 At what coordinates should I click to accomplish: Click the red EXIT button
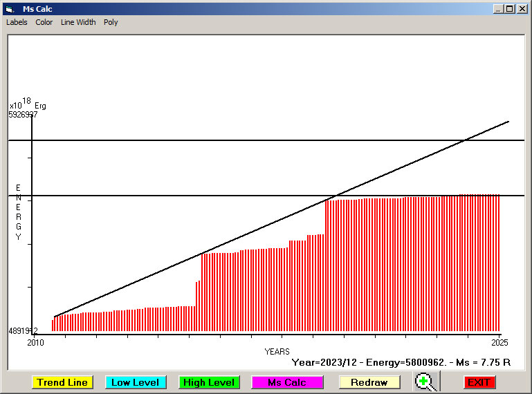point(479,382)
